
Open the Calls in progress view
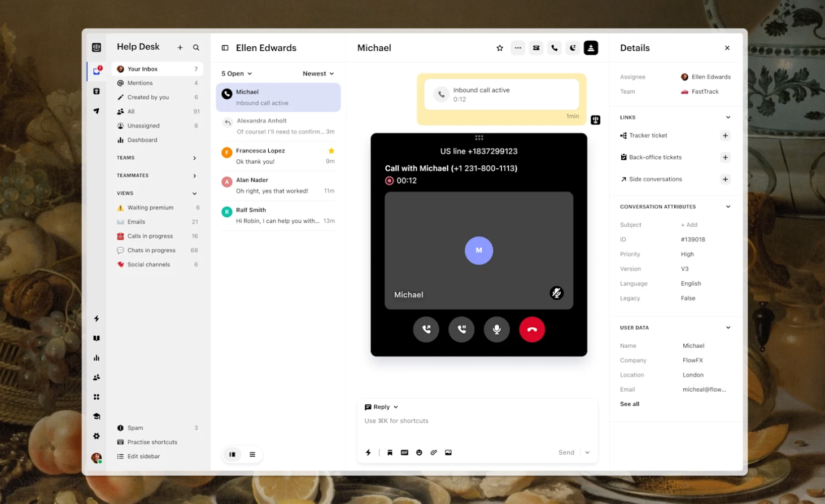pos(150,236)
